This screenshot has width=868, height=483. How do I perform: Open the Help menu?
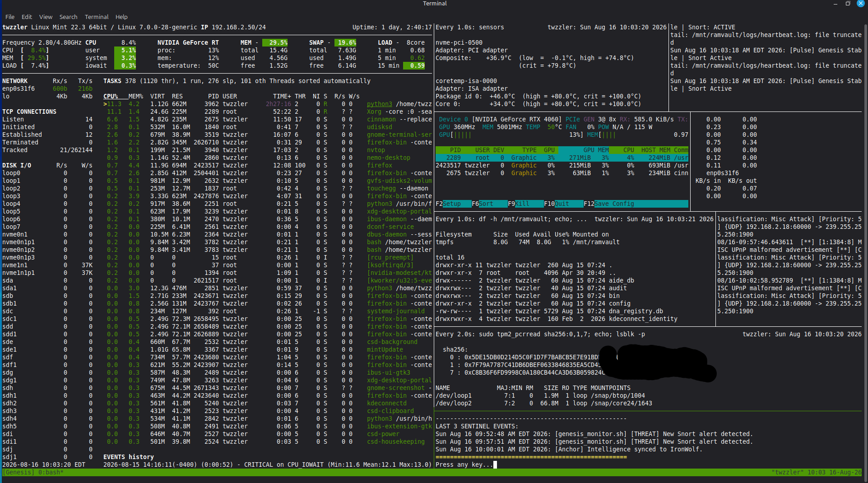click(x=121, y=17)
